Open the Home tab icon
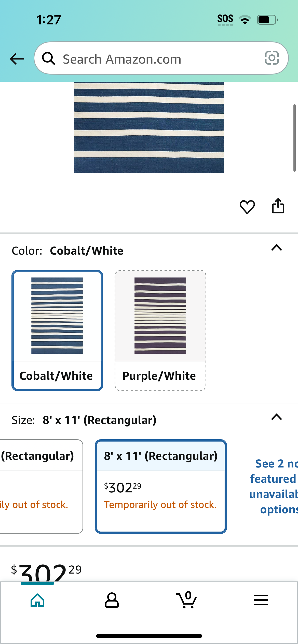Screen dimensions: 298x644 [37, 600]
